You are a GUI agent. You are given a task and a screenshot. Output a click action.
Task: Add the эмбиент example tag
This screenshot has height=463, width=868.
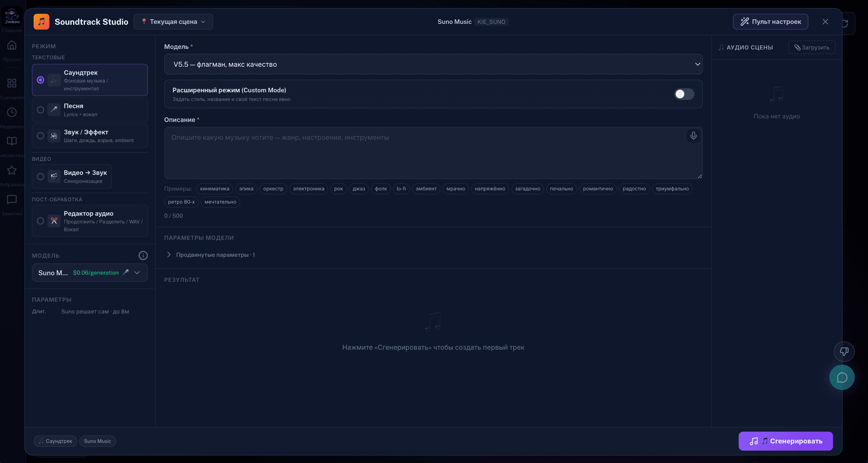pyautogui.click(x=426, y=189)
